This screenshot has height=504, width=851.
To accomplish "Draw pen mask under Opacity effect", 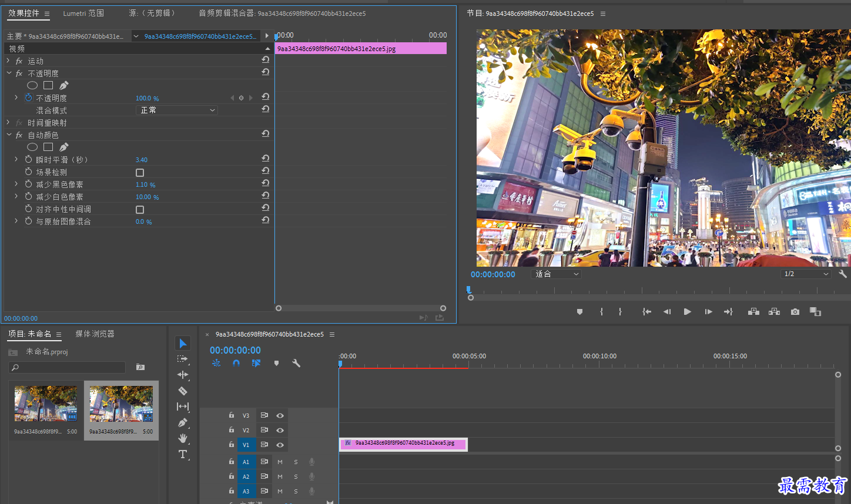I will (63, 85).
